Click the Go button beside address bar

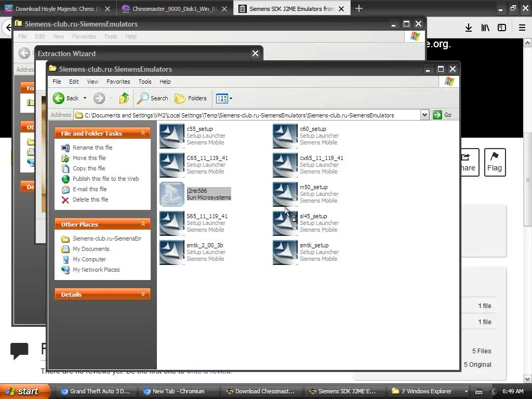442,115
